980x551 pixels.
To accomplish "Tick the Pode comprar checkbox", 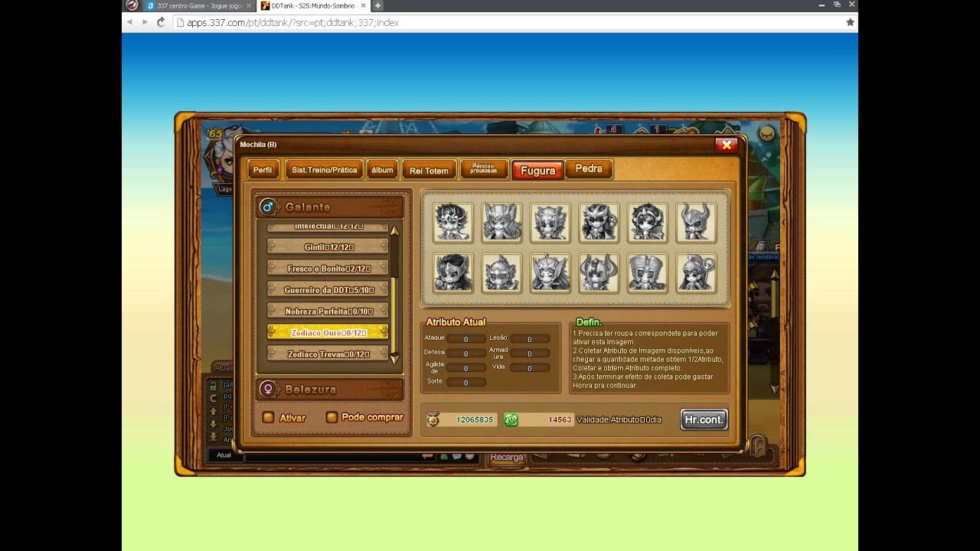I will 332,417.
